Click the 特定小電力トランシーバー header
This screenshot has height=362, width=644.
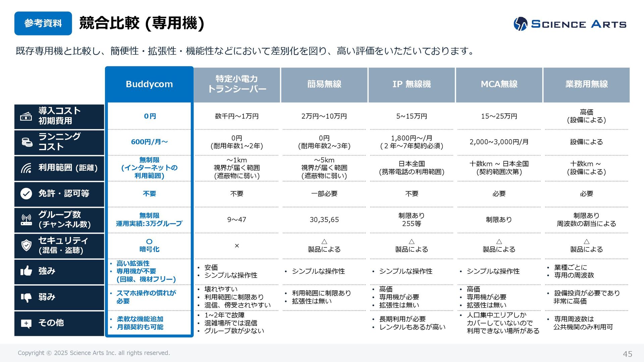[x=237, y=84]
